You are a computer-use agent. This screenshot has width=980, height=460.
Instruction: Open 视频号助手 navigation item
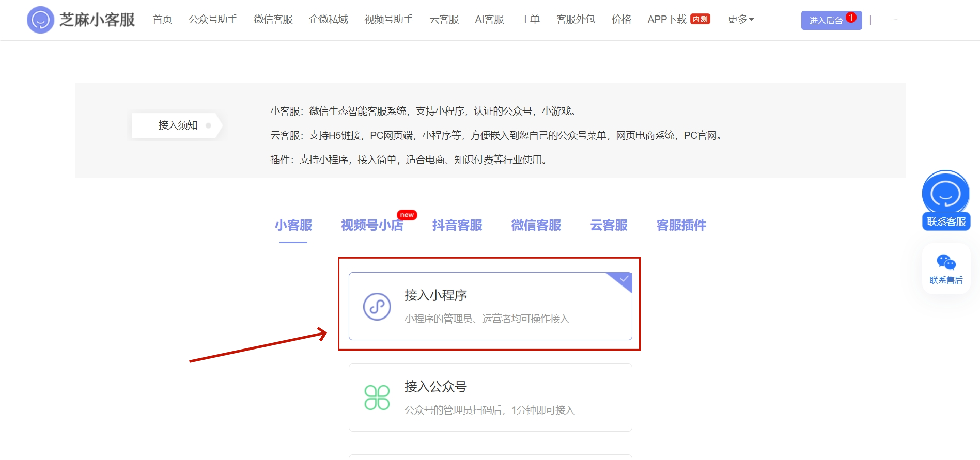[x=388, y=20]
